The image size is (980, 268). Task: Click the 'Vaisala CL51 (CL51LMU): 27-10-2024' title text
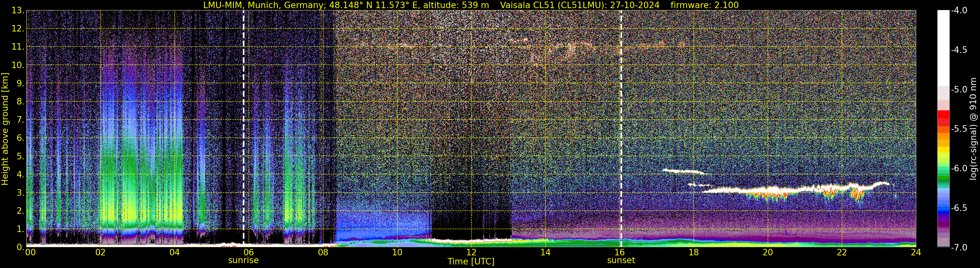point(580,5)
